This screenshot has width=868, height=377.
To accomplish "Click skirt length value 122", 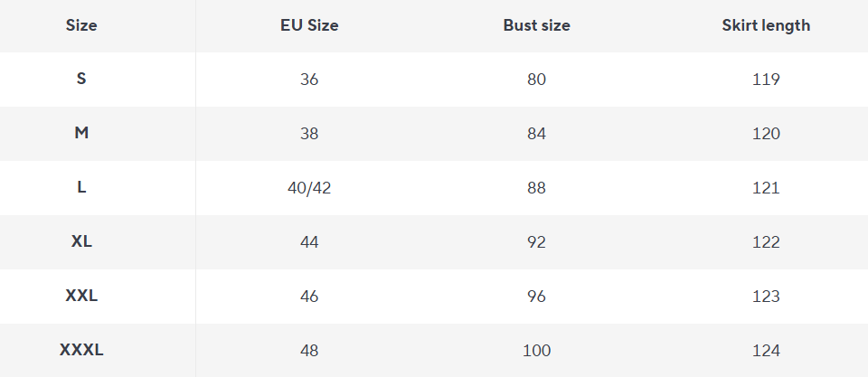I will pyautogui.click(x=766, y=242).
